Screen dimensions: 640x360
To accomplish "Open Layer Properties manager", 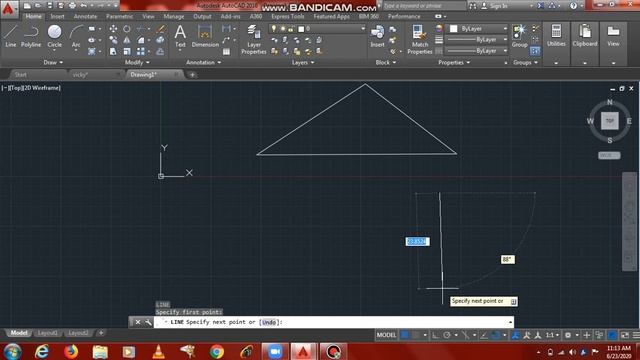I will click(x=253, y=39).
